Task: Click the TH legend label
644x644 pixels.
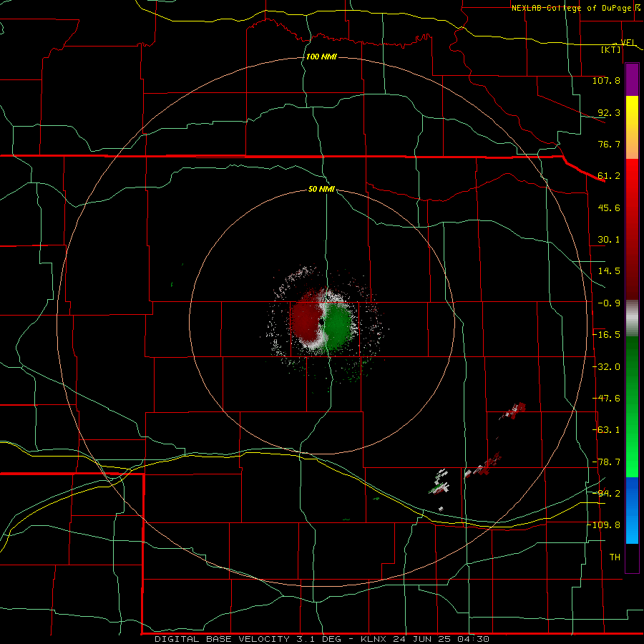Action: (x=615, y=557)
